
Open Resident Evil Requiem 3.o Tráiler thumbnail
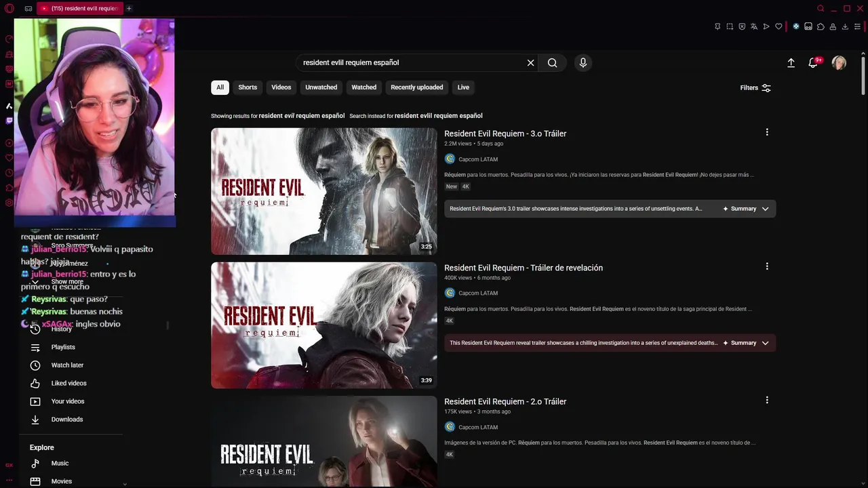324,191
